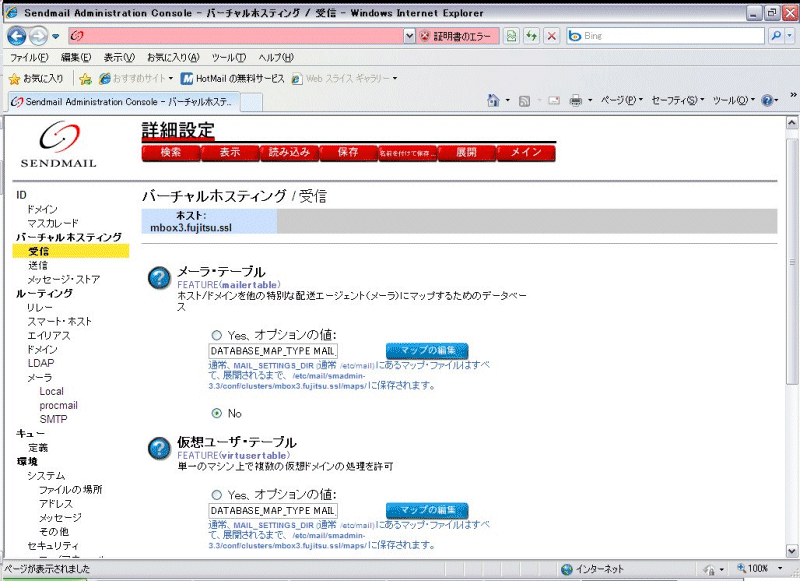The image size is (800, 581).
Task: Click the red X stop loading icon
Action: tap(552, 36)
